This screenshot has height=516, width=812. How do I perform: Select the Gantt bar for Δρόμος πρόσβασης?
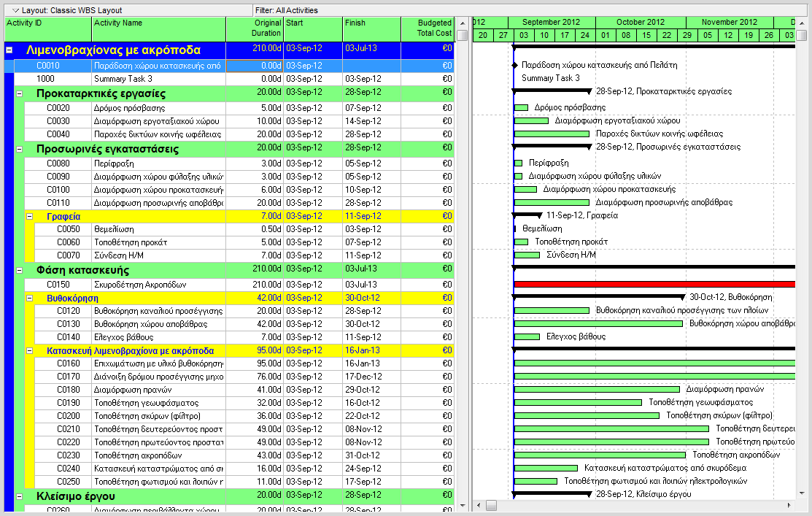(521, 108)
